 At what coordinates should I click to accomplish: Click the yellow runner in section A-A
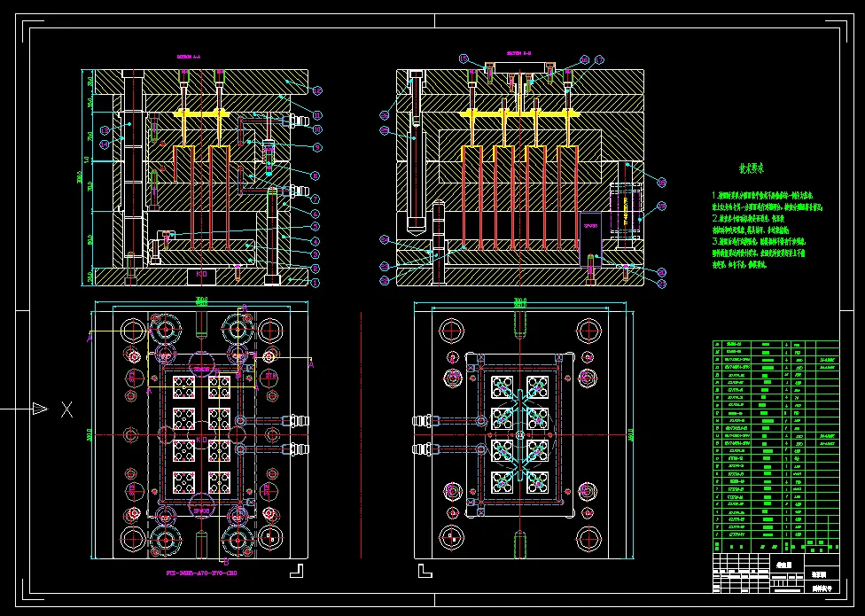pyautogui.click(x=201, y=113)
